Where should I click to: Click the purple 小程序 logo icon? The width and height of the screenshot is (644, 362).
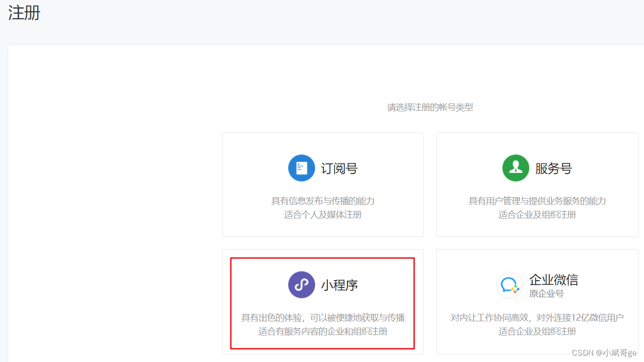(x=301, y=284)
